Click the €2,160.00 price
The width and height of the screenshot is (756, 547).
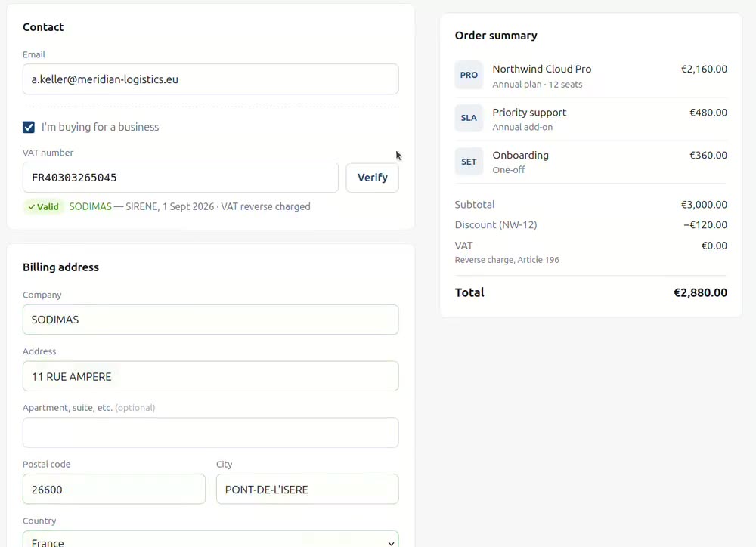point(704,69)
